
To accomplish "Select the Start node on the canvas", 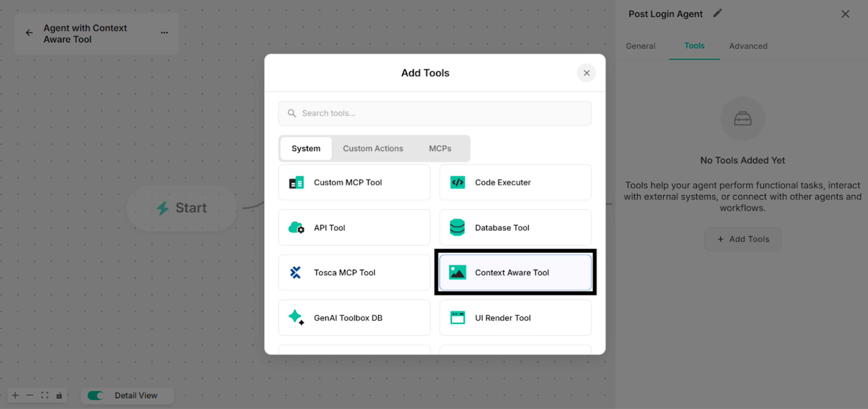I will [x=182, y=208].
